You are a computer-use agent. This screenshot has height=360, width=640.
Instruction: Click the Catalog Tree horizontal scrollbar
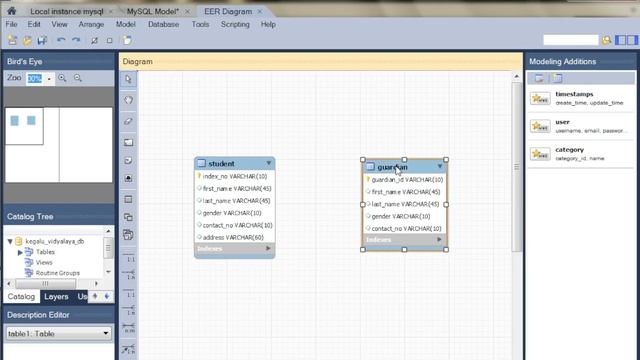45,283
